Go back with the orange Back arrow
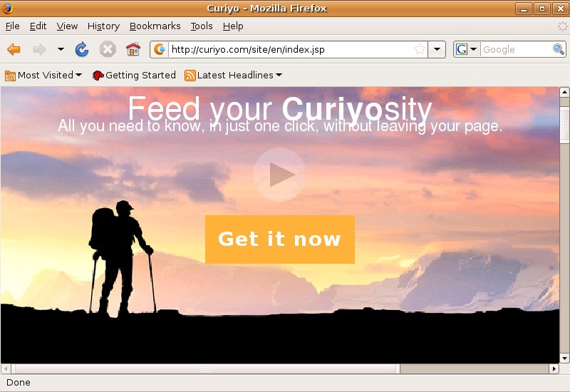 point(14,49)
